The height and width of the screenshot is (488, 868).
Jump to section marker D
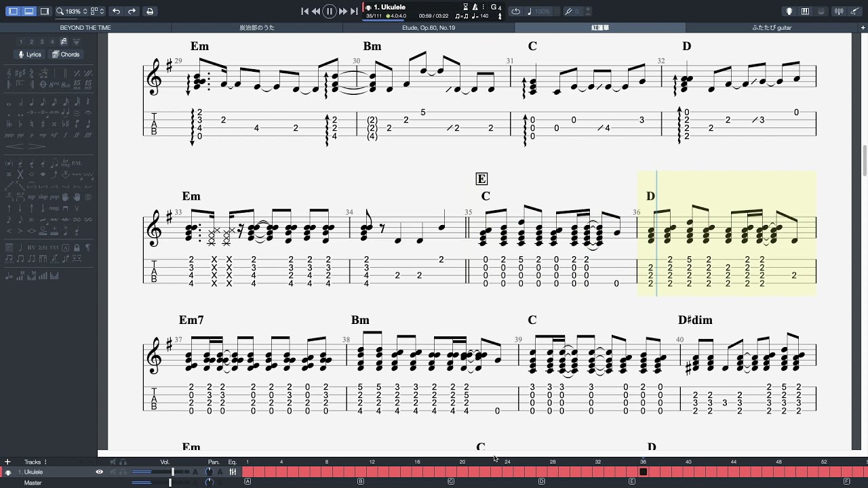[x=542, y=482]
